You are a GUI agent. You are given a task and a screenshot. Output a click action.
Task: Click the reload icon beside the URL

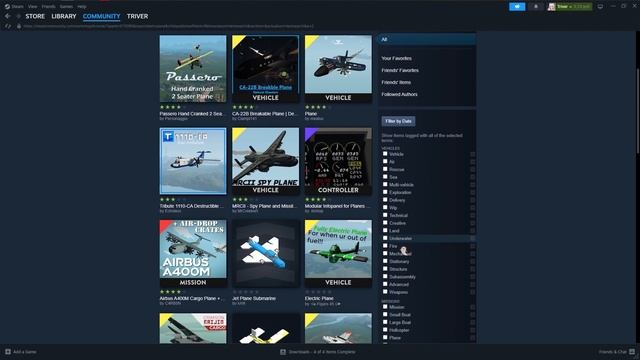coord(8,26)
